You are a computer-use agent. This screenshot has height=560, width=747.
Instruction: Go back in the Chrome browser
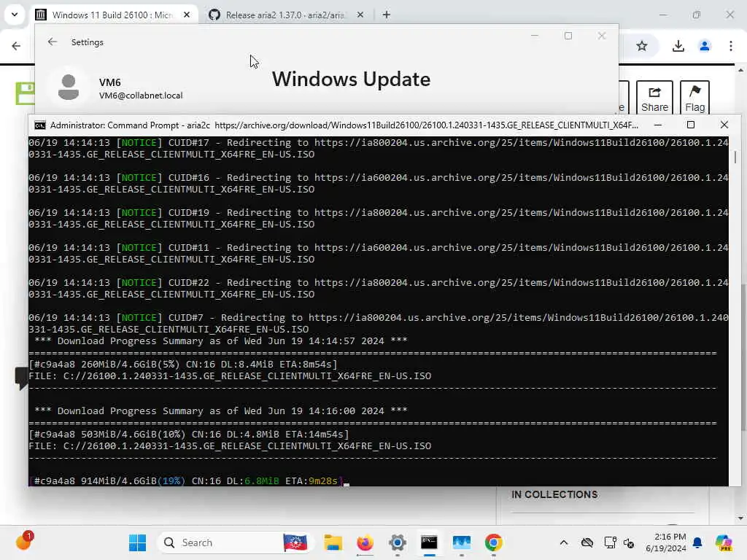pos(16,46)
